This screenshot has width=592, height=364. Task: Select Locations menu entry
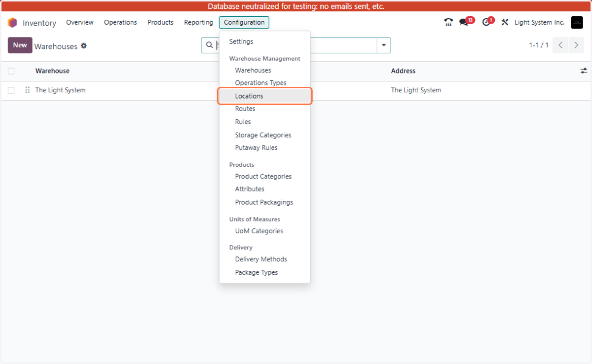(265, 96)
